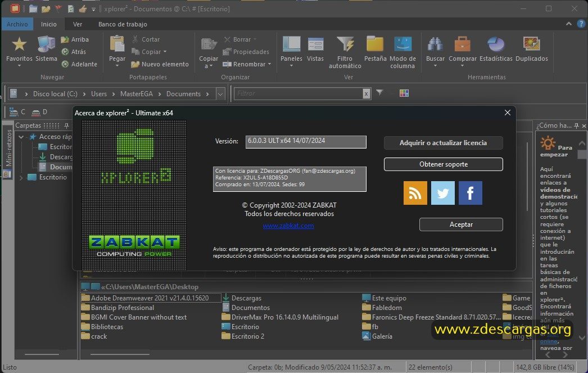Switch to the Inicio ribbon tab

(49, 24)
